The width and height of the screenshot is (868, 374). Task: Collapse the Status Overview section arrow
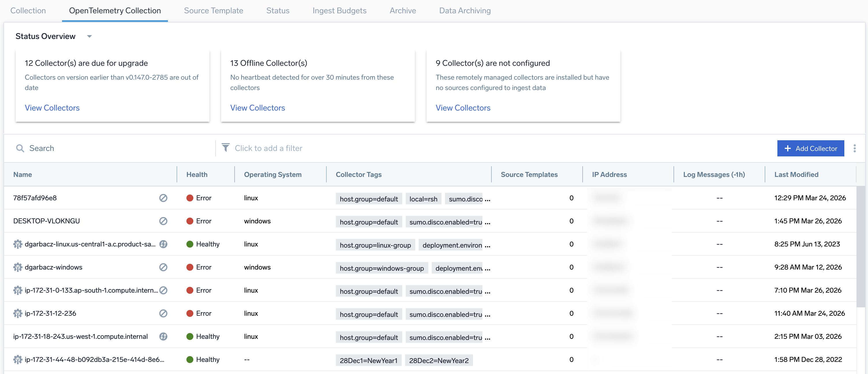[89, 36]
